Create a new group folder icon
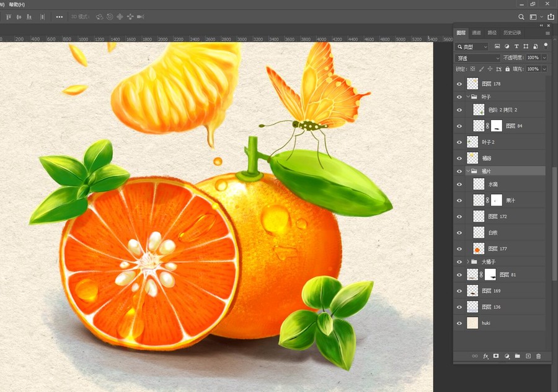 click(x=518, y=355)
